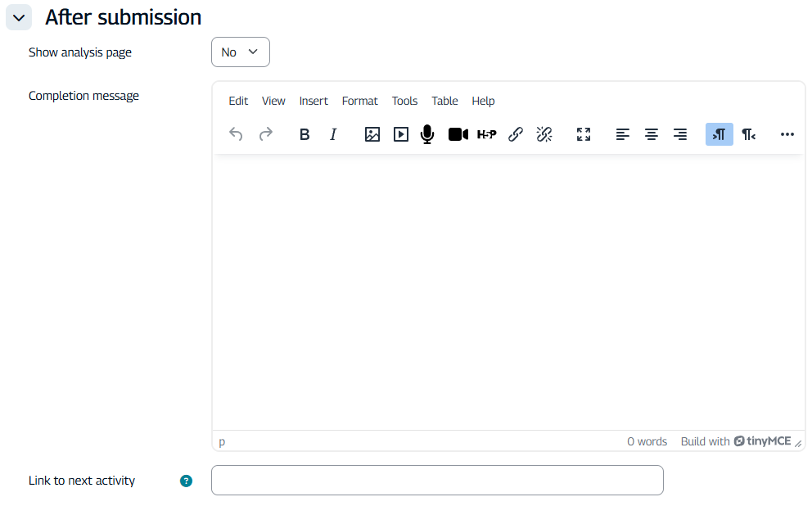Toggle left-to-right text direction
This screenshot has height=506, width=812.
coord(720,134)
